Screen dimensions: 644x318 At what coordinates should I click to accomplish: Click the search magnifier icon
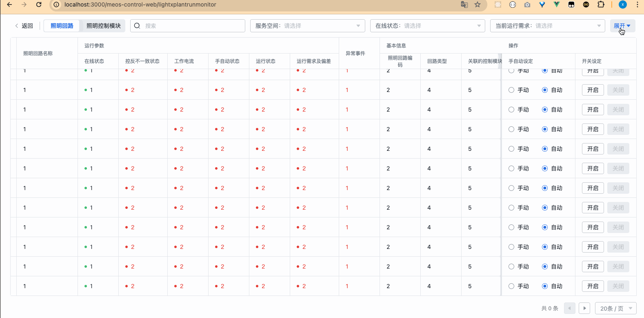137,26
